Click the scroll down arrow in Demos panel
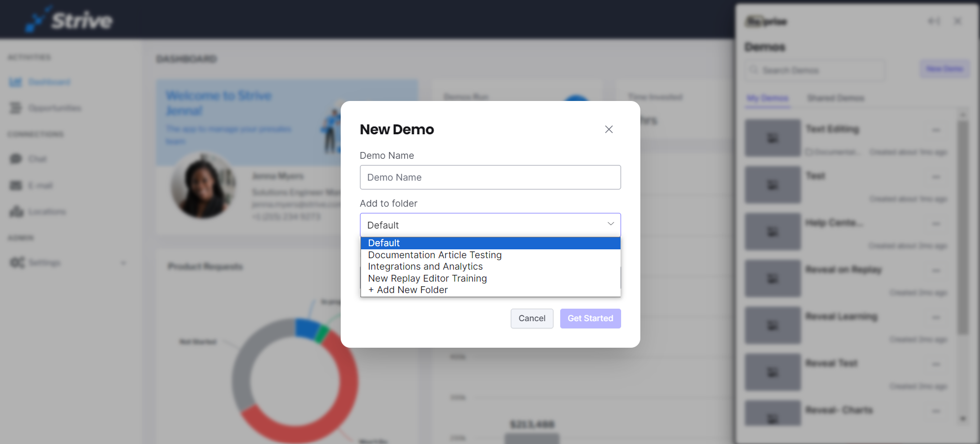 [x=963, y=418]
